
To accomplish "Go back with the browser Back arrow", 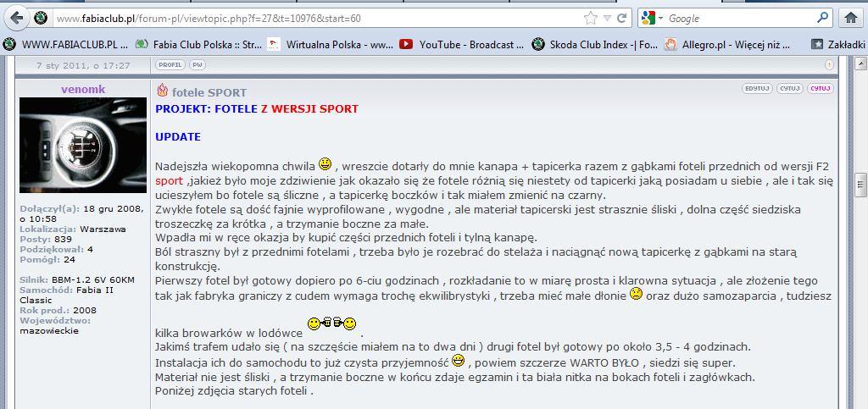I will point(17,19).
